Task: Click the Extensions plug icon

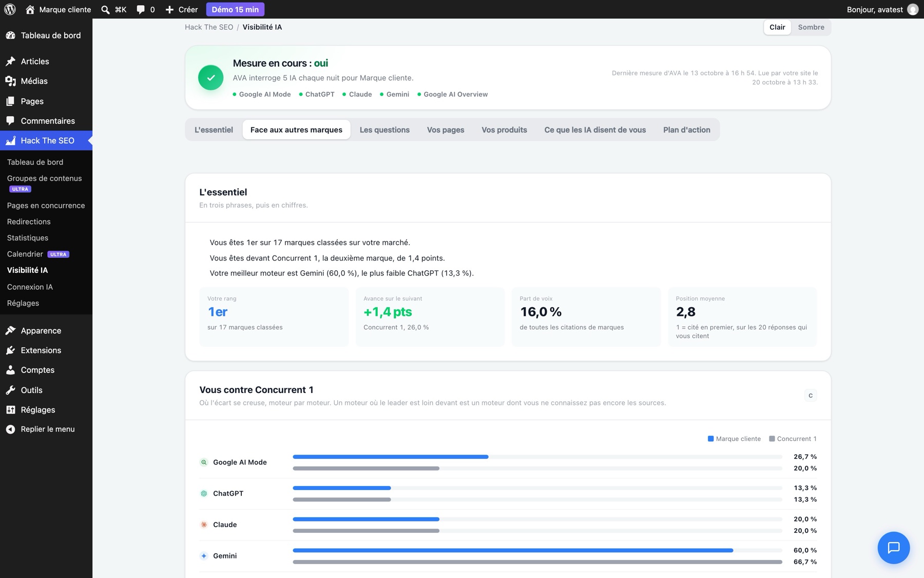Action: pyautogui.click(x=10, y=350)
